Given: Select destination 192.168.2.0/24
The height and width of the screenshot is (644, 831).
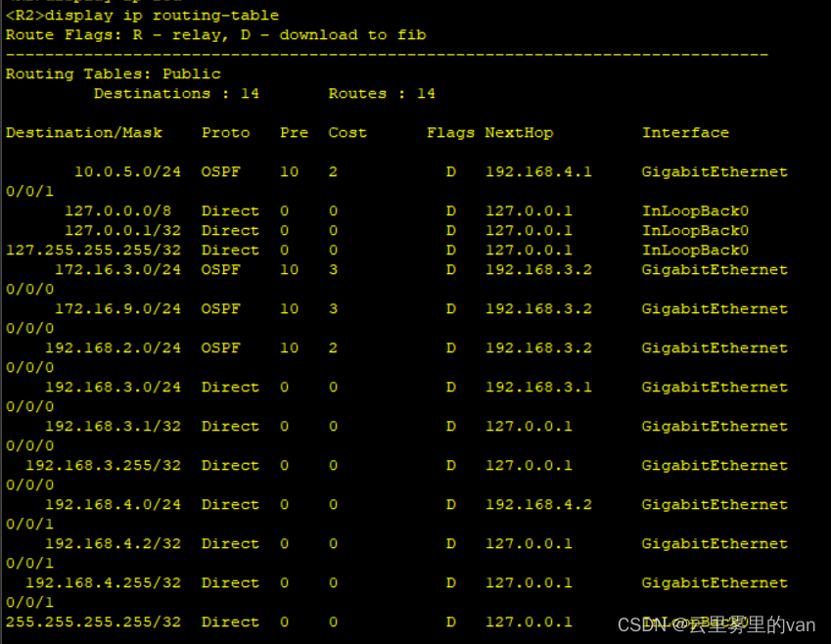Looking at the screenshot, I should click(113, 348).
